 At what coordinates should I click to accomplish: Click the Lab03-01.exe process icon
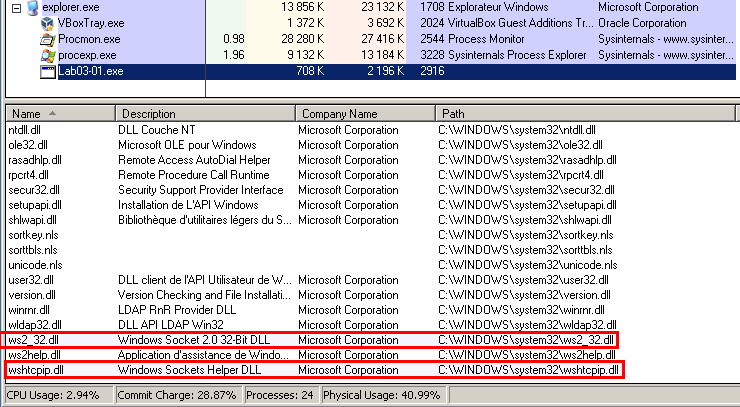(x=49, y=72)
